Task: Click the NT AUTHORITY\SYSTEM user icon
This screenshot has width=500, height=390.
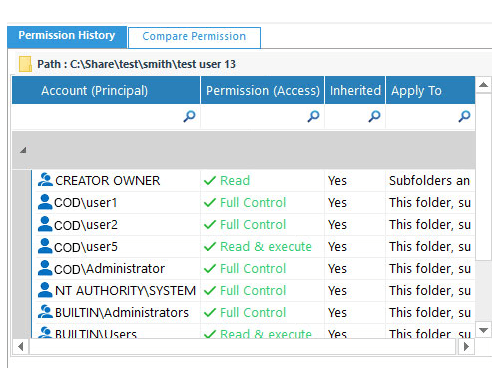Action: tap(45, 290)
